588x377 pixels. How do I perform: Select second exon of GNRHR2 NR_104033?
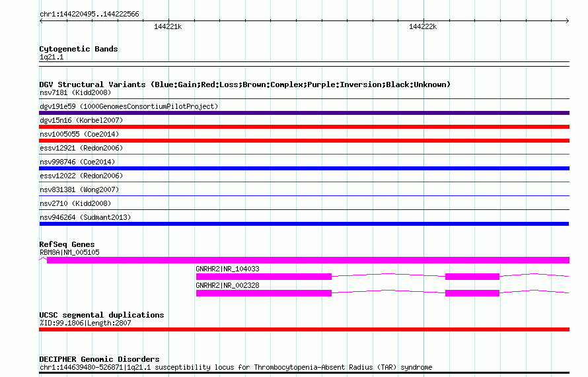472,277
